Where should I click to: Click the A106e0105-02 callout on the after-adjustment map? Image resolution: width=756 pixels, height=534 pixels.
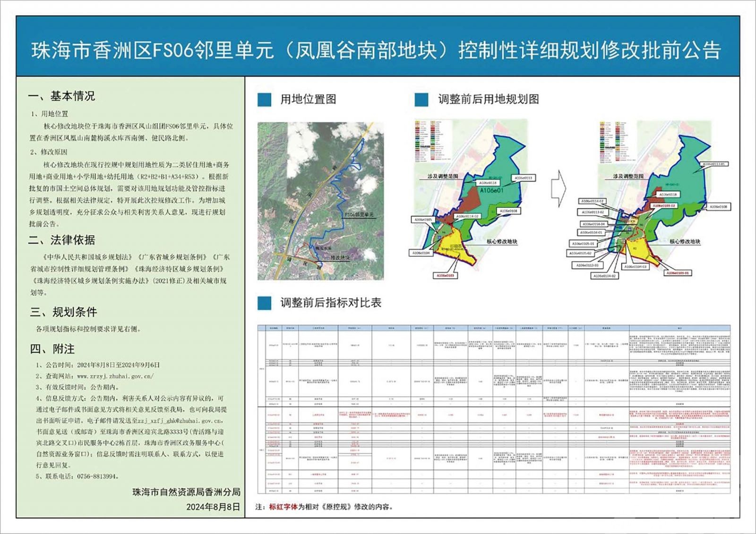(581, 254)
